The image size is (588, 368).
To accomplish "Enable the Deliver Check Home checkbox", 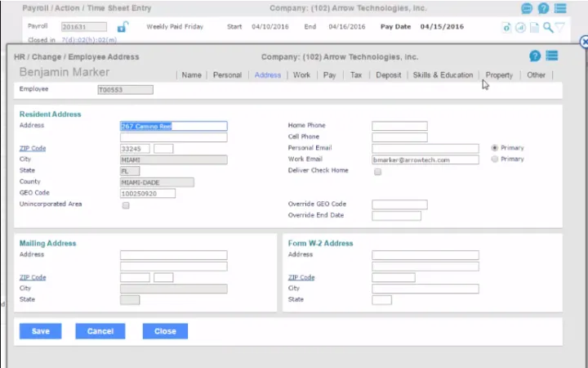I will click(377, 172).
